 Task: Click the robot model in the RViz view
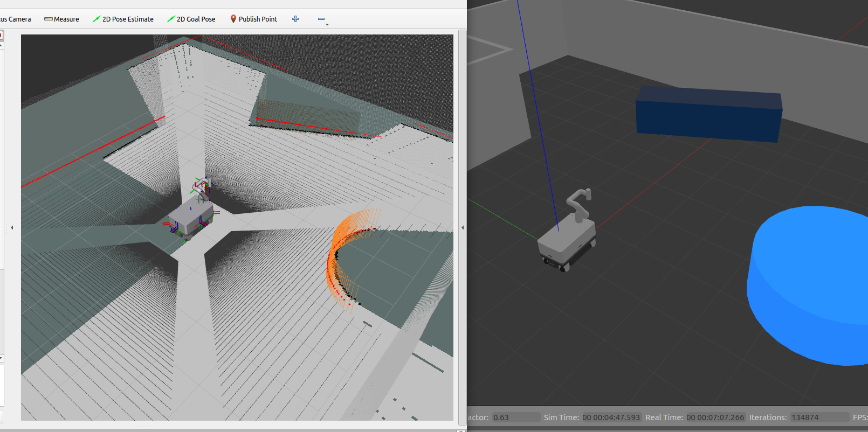[190, 215]
